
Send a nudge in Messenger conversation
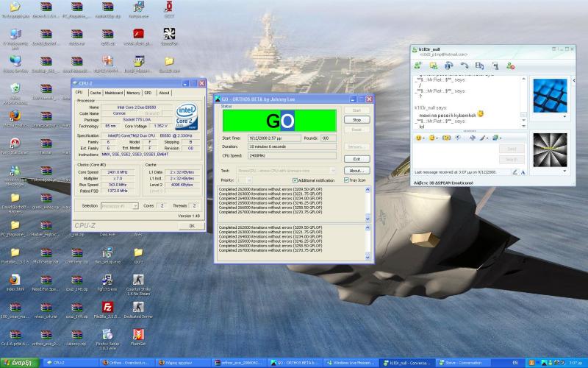(x=446, y=138)
